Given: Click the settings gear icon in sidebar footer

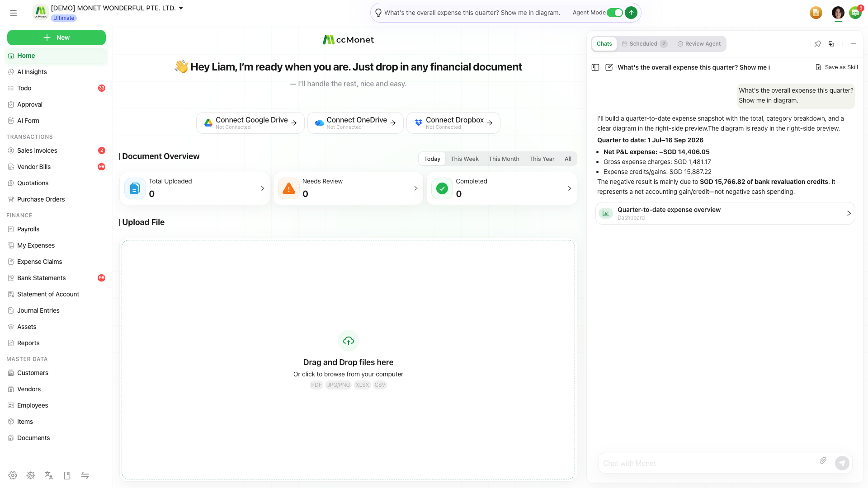Looking at the screenshot, I should pos(13,475).
